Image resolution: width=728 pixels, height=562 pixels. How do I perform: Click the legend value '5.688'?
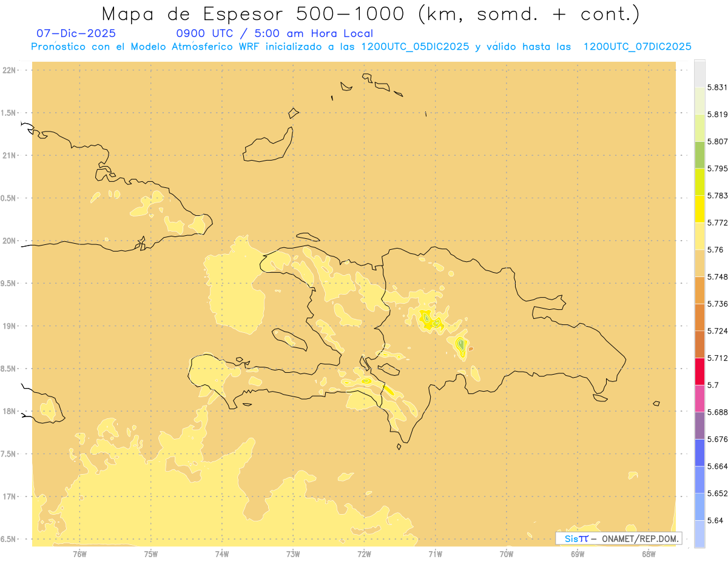(718, 412)
